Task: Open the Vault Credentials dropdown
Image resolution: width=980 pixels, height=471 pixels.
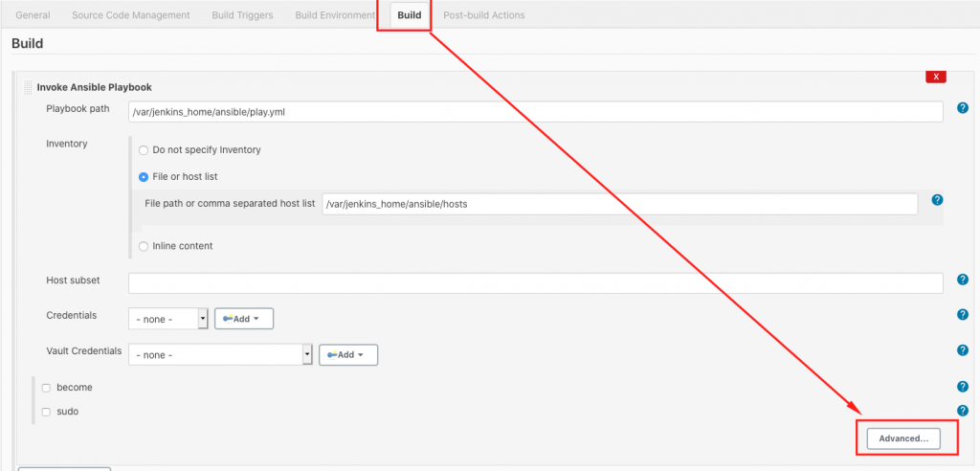Action: (221, 354)
